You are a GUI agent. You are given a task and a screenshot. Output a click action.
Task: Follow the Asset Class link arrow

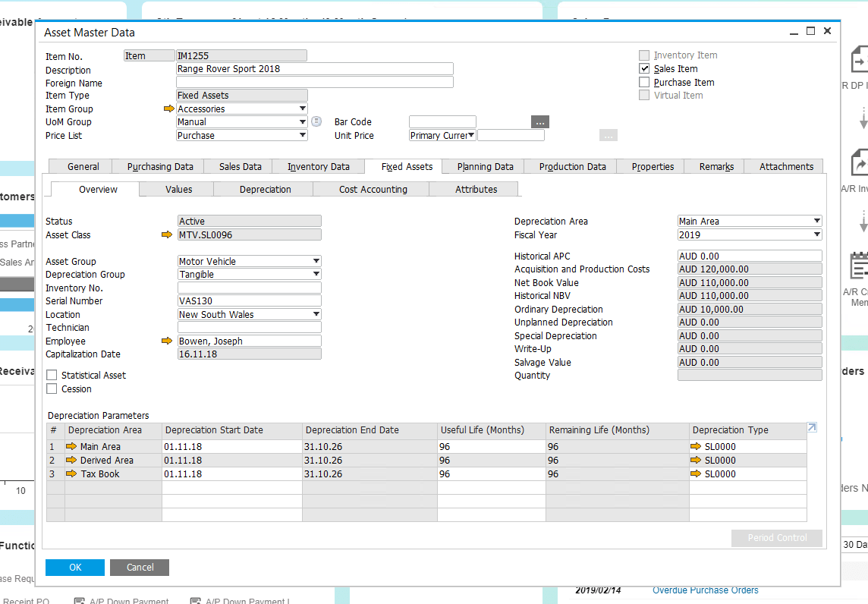tap(167, 234)
